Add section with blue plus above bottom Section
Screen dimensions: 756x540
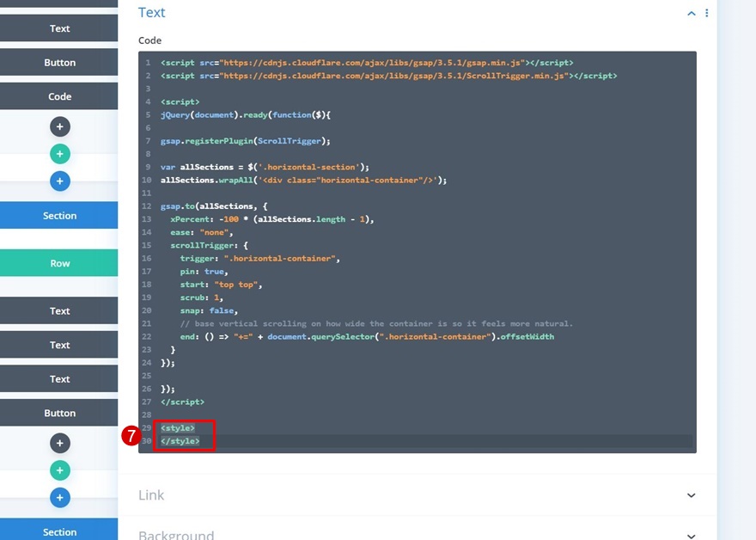[60, 498]
